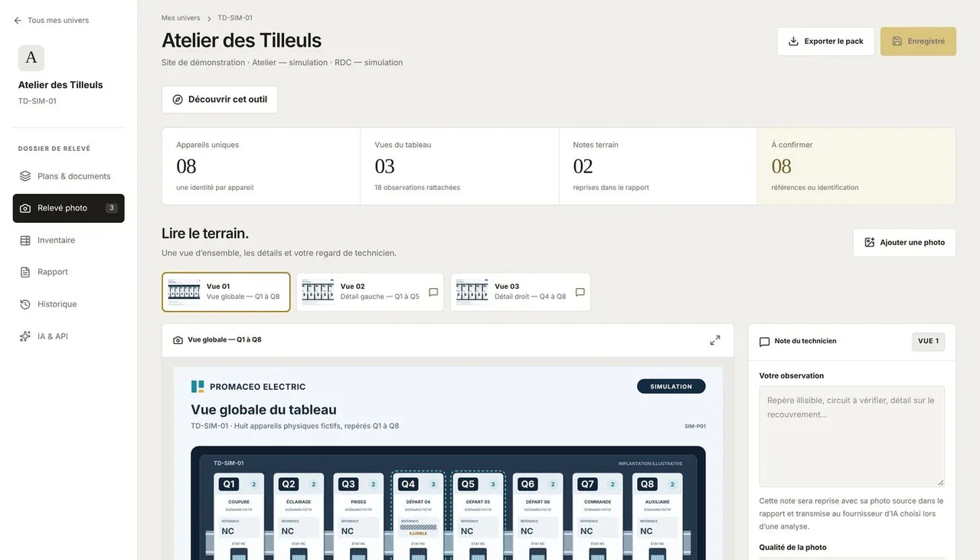The image size is (980, 560).
Task: Click the SIMULATION badge in the photo
Action: [671, 387]
